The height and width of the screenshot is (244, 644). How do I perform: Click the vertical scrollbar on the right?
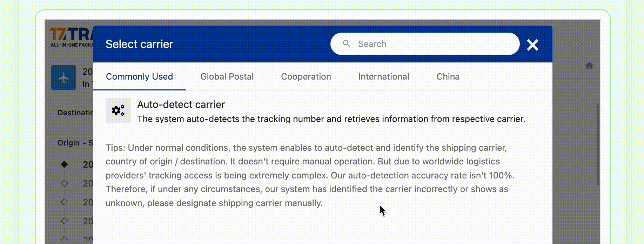[598, 144]
